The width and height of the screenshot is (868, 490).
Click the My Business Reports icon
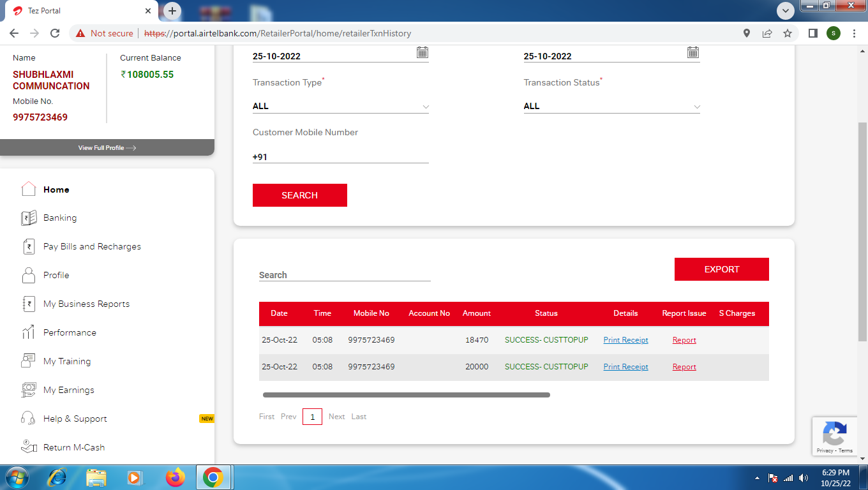pyautogui.click(x=29, y=304)
